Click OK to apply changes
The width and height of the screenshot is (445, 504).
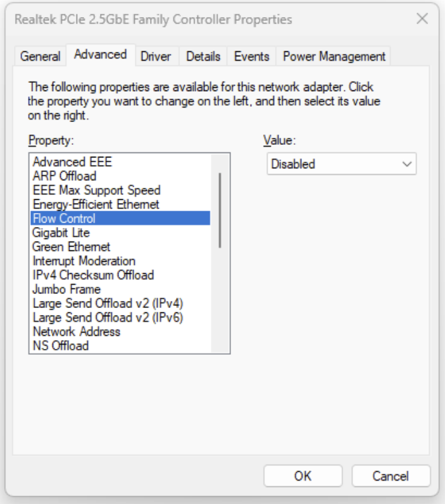[303, 476]
